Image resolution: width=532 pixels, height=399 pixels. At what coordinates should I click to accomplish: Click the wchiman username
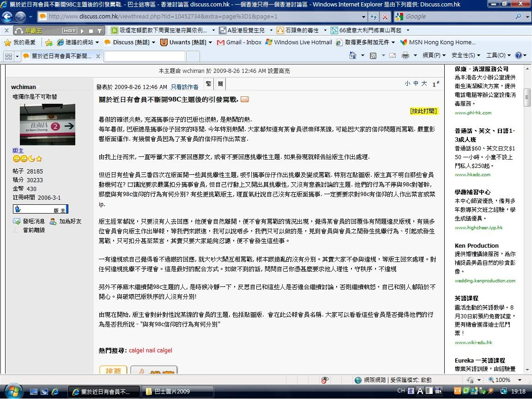click(24, 87)
